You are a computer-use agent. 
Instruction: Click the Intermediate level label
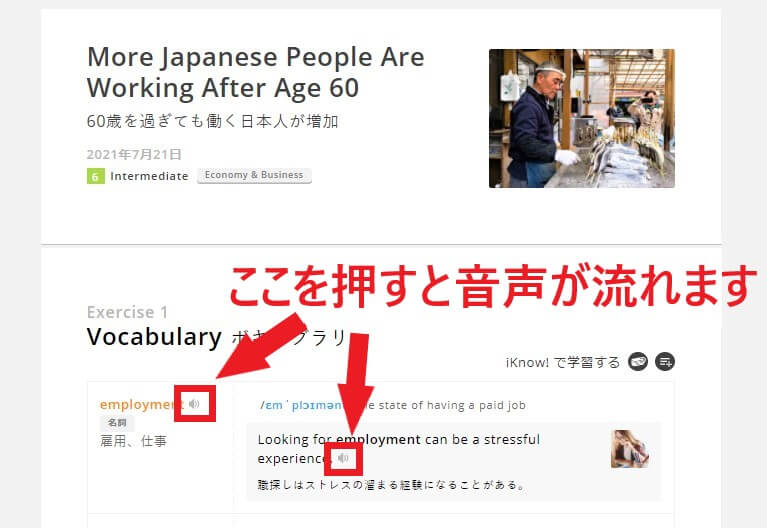[149, 176]
